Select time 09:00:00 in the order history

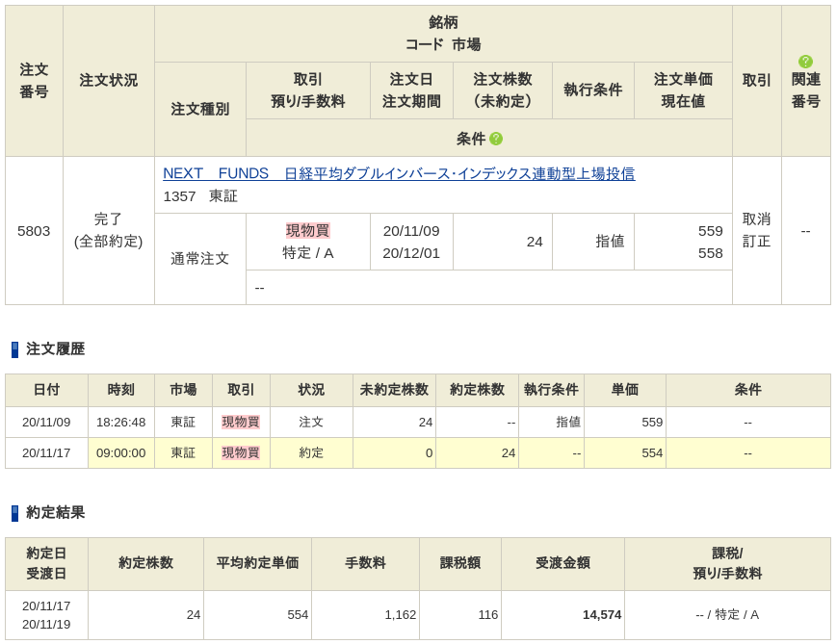coord(120,453)
